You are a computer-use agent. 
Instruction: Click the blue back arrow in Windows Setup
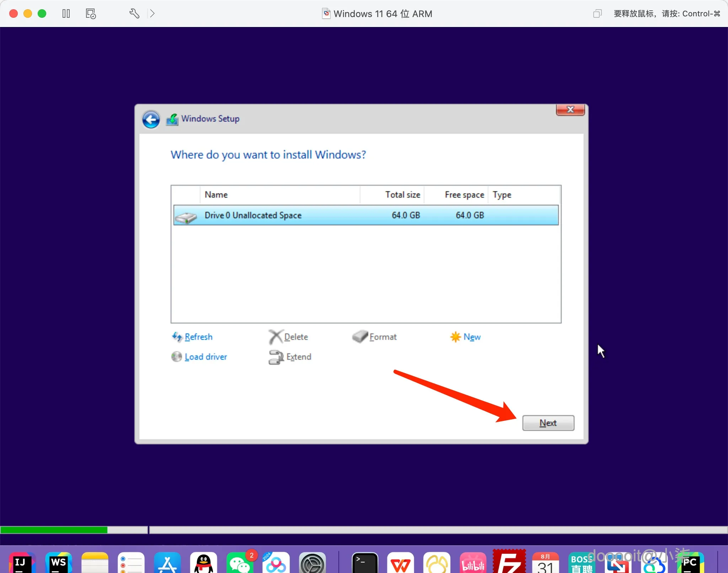(151, 119)
